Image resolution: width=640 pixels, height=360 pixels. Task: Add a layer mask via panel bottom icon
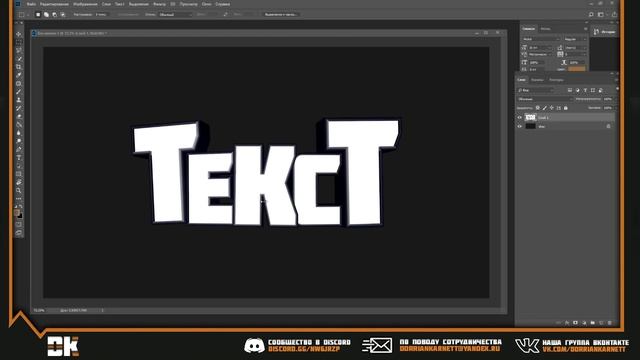[x=576, y=323]
